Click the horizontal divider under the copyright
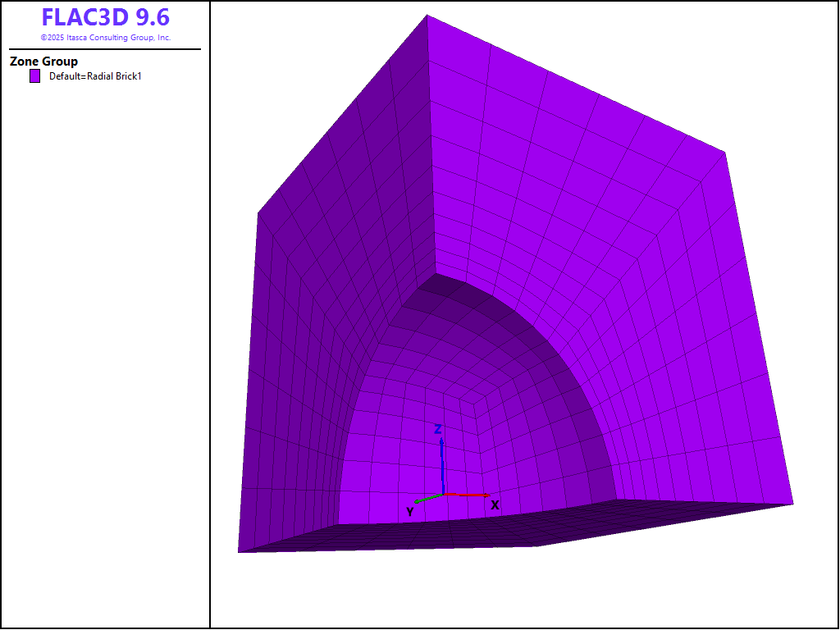This screenshot has width=840, height=630. click(105, 49)
